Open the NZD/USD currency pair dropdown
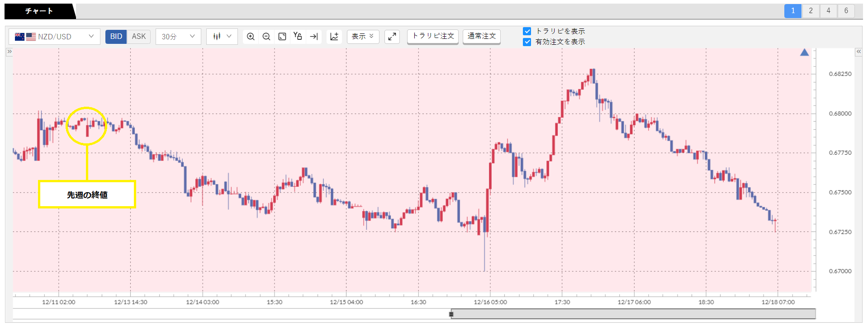 tap(54, 37)
